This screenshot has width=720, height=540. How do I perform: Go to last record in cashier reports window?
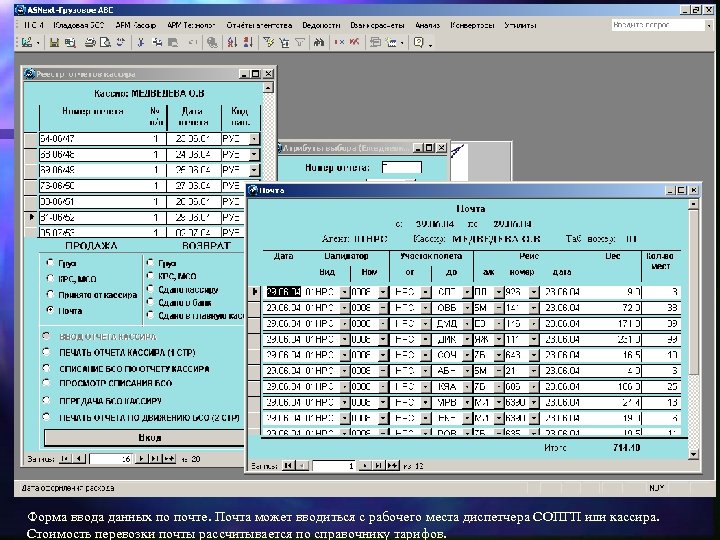[x=155, y=458]
